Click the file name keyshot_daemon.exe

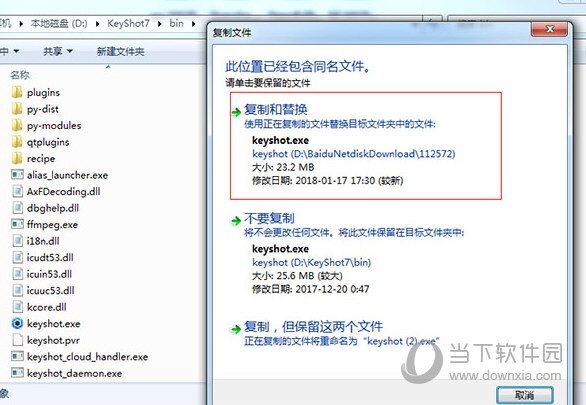click(x=74, y=373)
